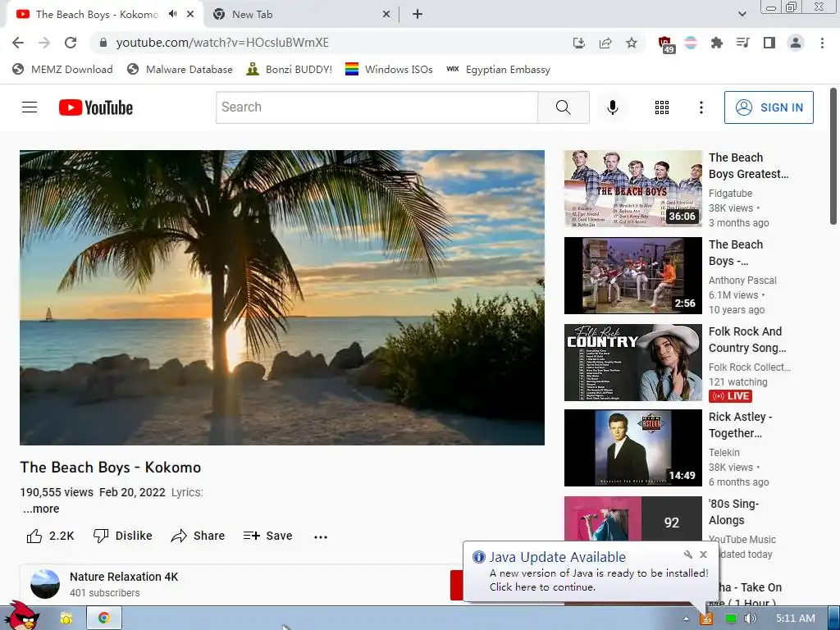
Task: Click the striped flag extension icon
Action: tap(691, 43)
